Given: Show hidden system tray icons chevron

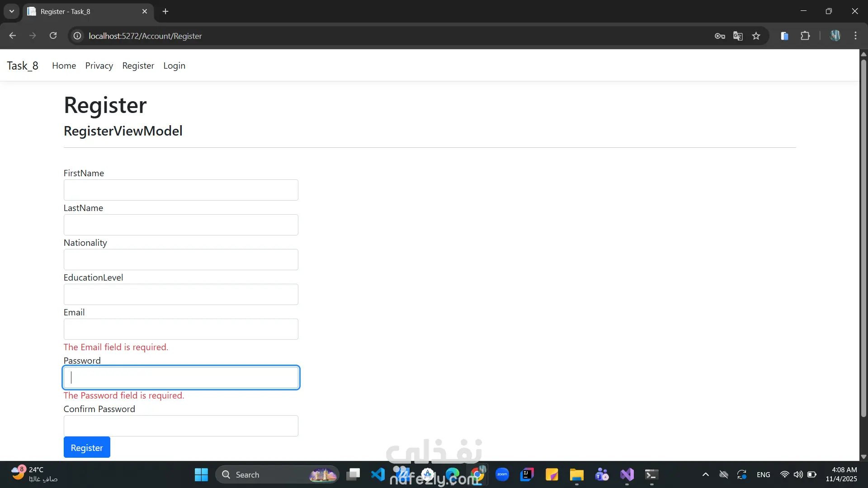Looking at the screenshot, I should 705,474.
